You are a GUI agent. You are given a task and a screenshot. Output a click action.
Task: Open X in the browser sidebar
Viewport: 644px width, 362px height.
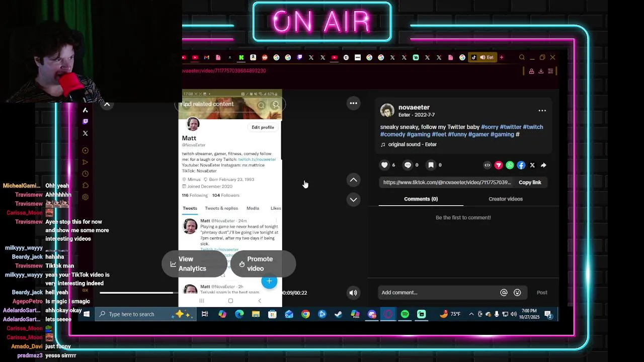pos(85,133)
